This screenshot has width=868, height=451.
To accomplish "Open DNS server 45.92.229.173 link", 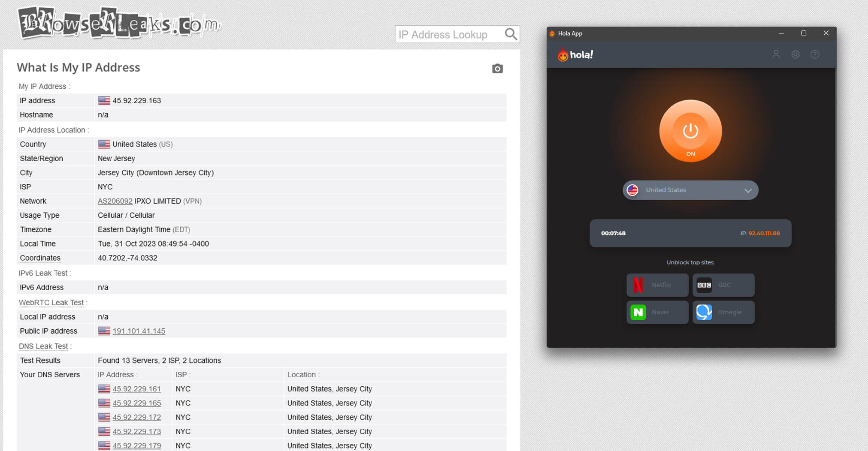I will click(x=136, y=431).
